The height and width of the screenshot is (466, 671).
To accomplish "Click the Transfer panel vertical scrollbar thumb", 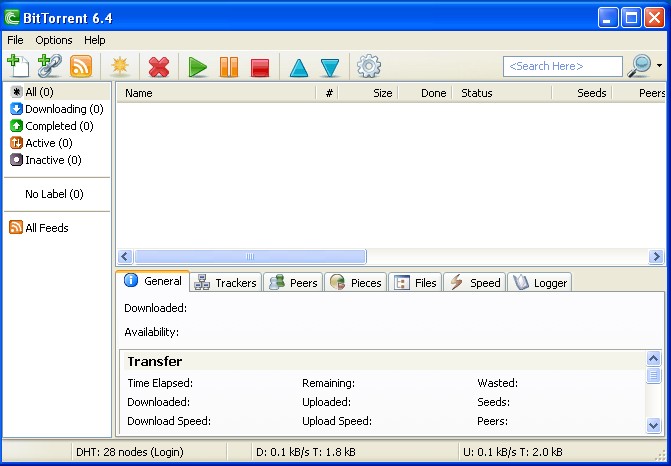I will [x=653, y=375].
